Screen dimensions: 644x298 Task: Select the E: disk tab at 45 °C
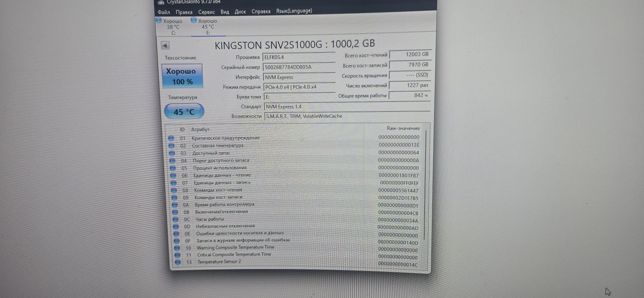click(208, 27)
